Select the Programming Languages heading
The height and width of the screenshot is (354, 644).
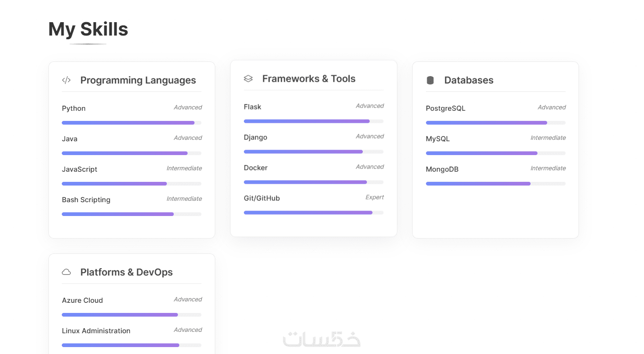(x=138, y=80)
